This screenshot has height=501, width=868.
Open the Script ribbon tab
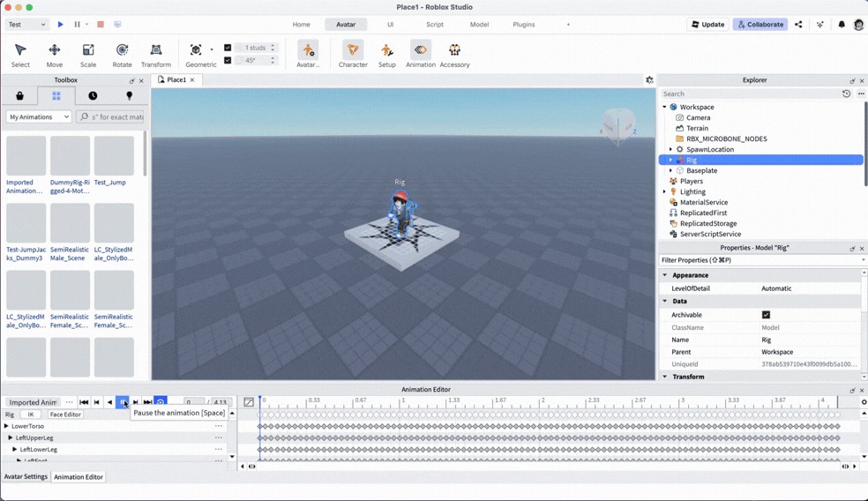[435, 25]
